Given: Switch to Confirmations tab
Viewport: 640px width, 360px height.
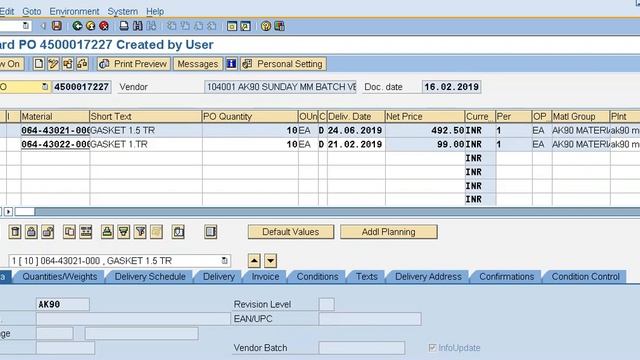Looking at the screenshot, I should click(x=507, y=276).
